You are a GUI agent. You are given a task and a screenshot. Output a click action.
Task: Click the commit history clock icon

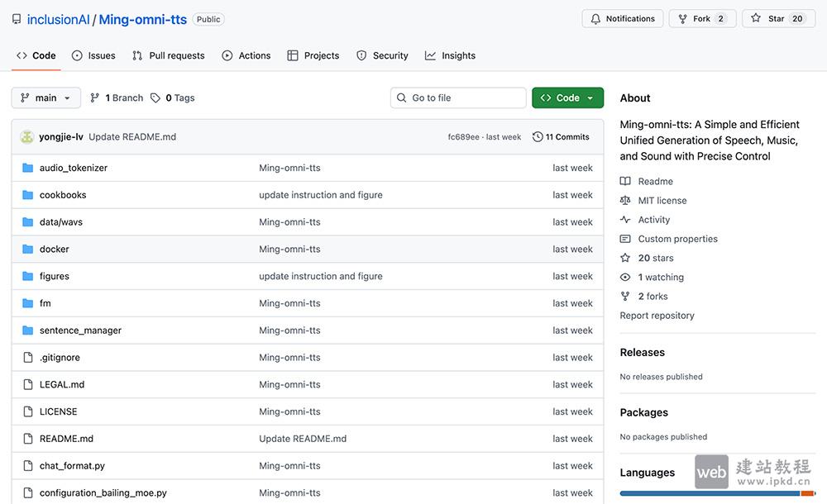pos(538,137)
